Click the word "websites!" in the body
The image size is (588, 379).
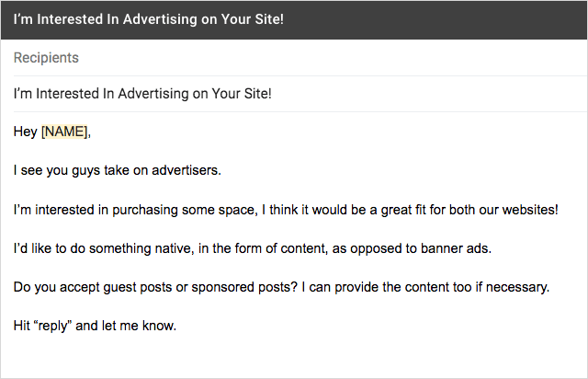528,210
